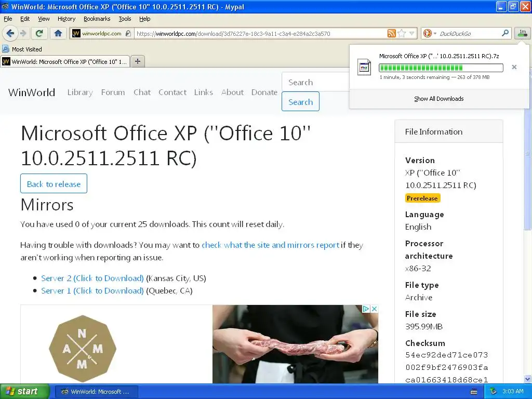Open the DuckDuckGo search engine selector
The height and width of the screenshot is (399, 532).
[x=430, y=33]
